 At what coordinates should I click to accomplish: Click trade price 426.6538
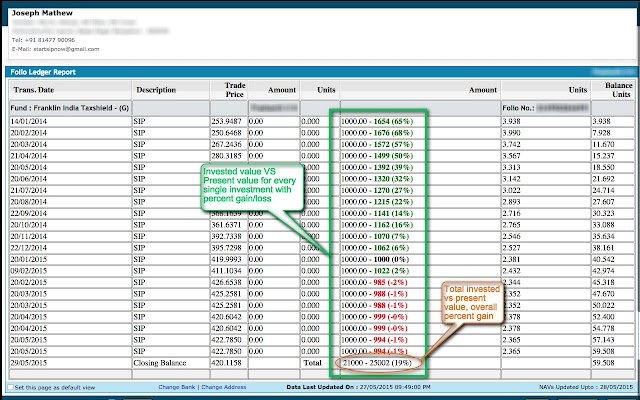tap(227, 282)
